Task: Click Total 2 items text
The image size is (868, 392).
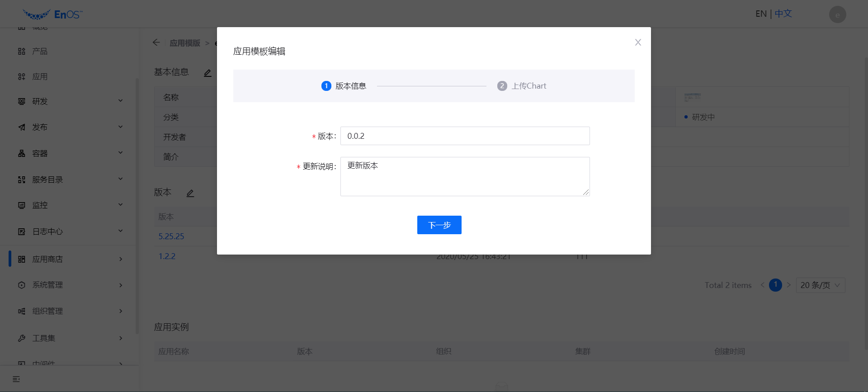Action: 728,285
